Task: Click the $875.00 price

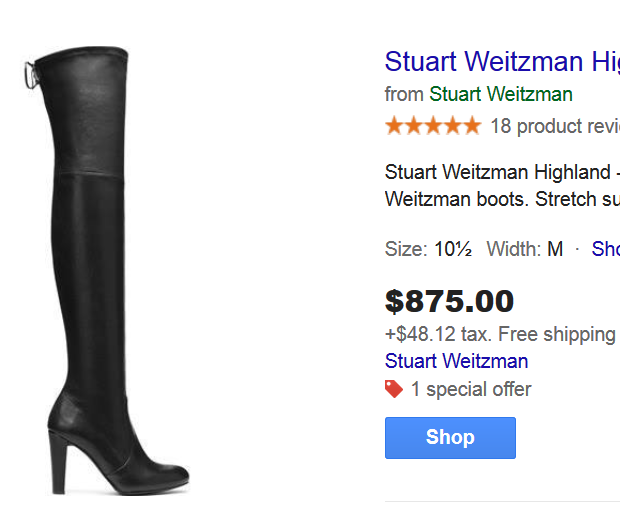Action: pyautogui.click(x=449, y=301)
